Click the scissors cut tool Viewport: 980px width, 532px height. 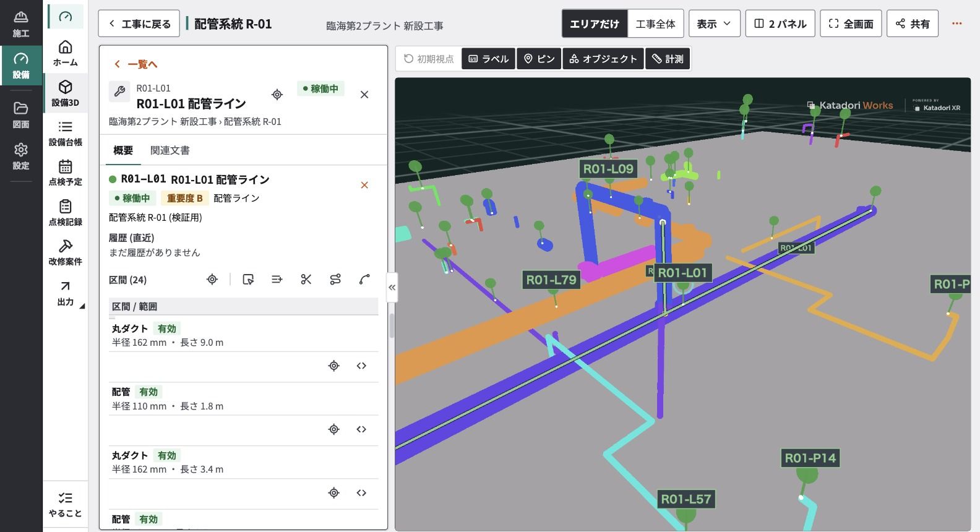pyautogui.click(x=306, y=280)
